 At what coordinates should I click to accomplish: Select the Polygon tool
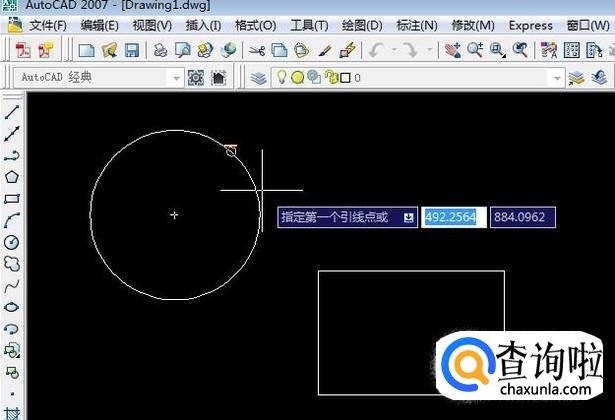12,177
